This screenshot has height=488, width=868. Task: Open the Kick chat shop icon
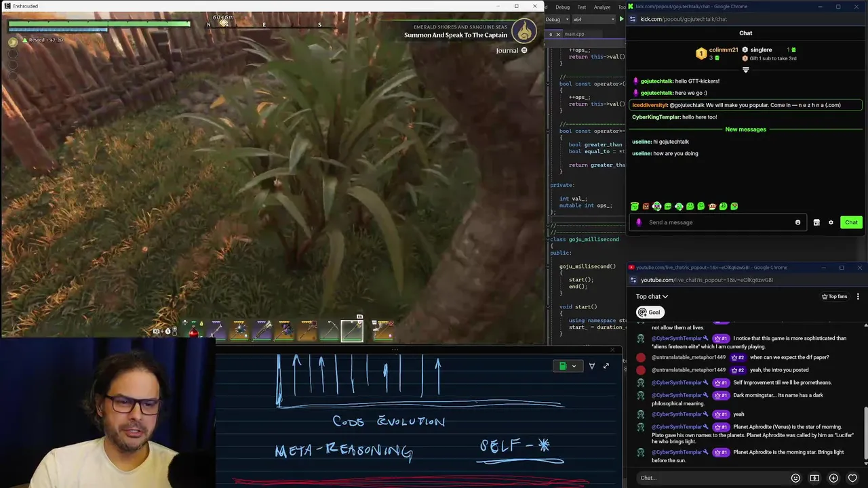[x=816, y=222]
